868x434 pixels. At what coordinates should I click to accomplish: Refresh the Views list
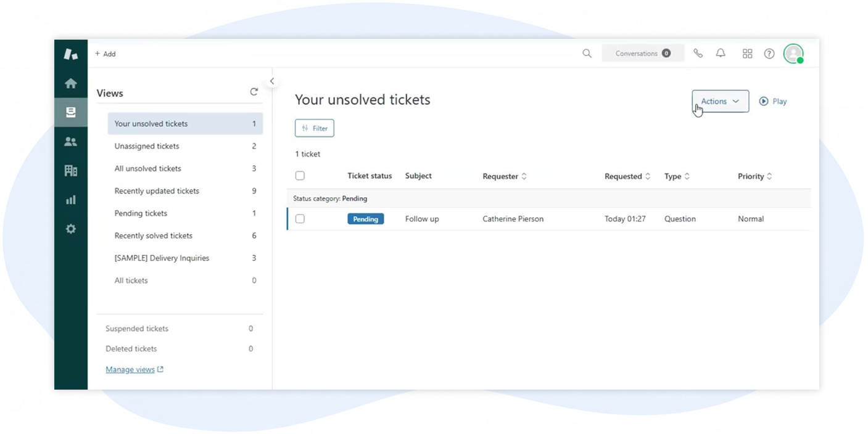pos(254,92)
